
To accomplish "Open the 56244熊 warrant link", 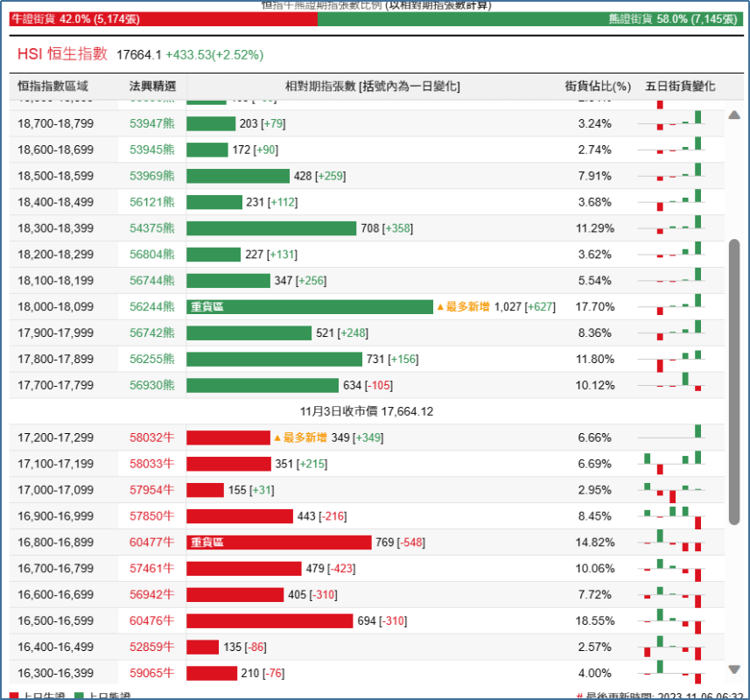I will (x=151, y=307).
